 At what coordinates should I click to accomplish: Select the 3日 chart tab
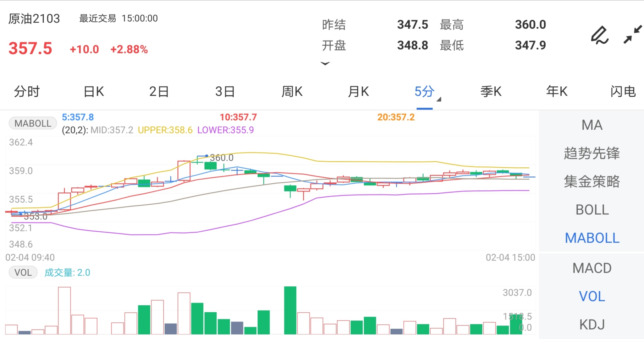tap(225, 92)
